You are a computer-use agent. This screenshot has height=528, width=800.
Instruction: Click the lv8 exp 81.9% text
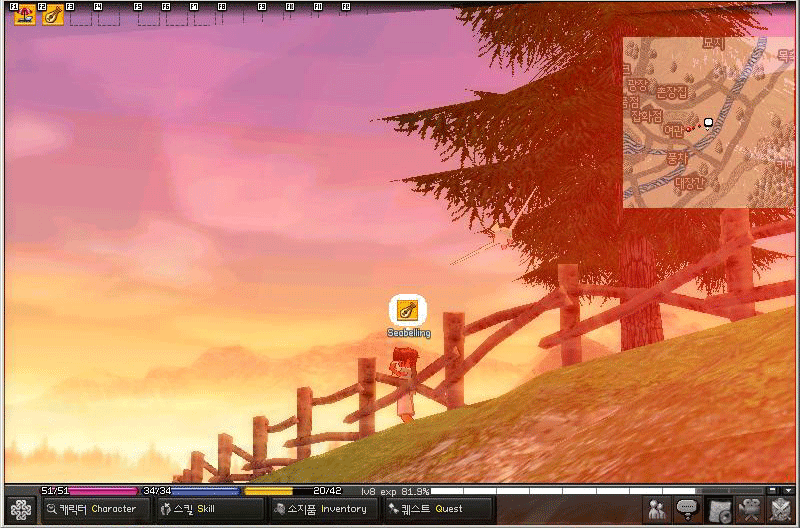[x=395, y=491]
